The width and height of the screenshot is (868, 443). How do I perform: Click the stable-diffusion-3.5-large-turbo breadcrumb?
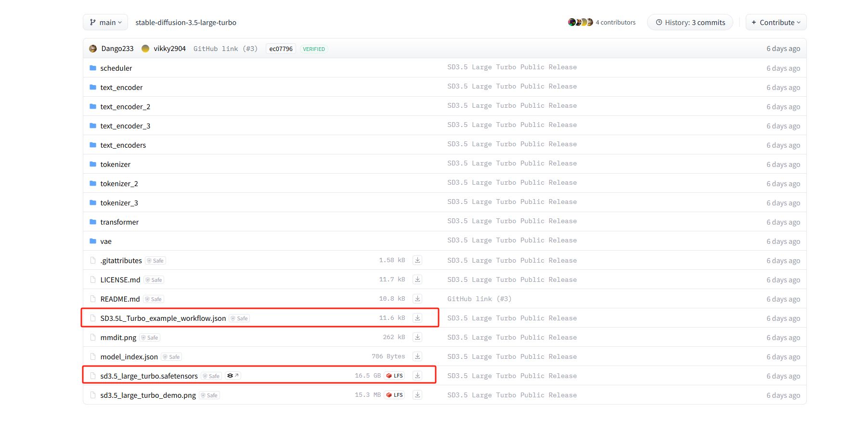click(x=186, y=23)
